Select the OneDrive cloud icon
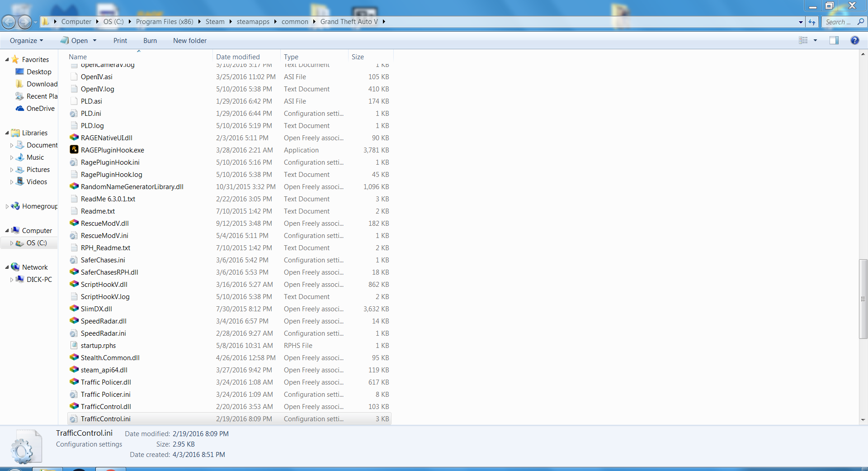The width and height of the screenshot is (868, 471). point(19,108)
